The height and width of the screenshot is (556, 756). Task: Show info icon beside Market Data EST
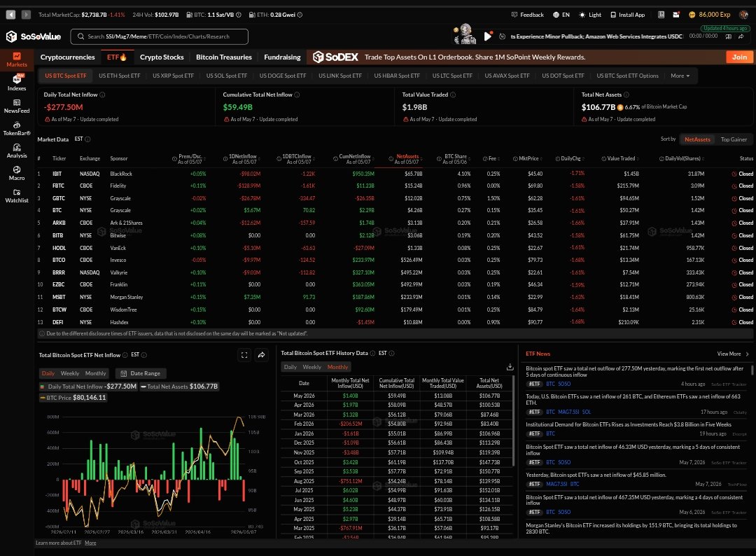[x=87, y=139]
